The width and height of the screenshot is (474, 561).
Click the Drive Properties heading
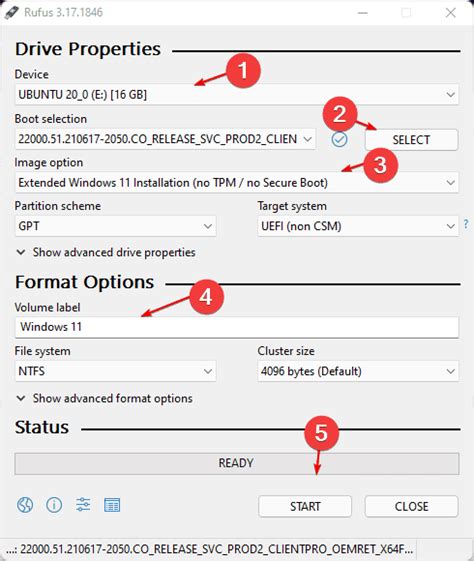88,49
